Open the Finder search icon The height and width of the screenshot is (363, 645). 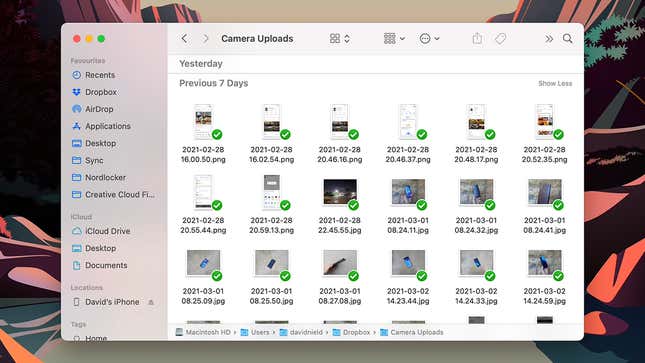(x=568, y=39)
